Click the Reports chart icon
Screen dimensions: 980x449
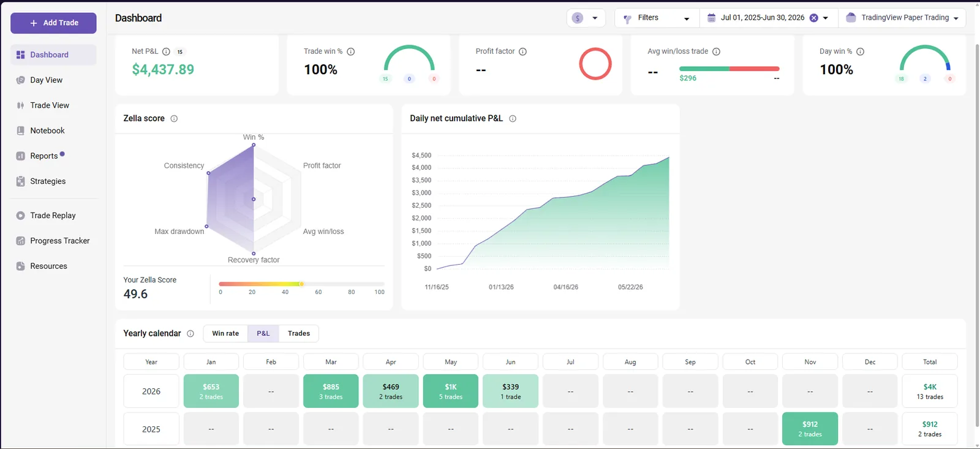[x=20, y=156]
